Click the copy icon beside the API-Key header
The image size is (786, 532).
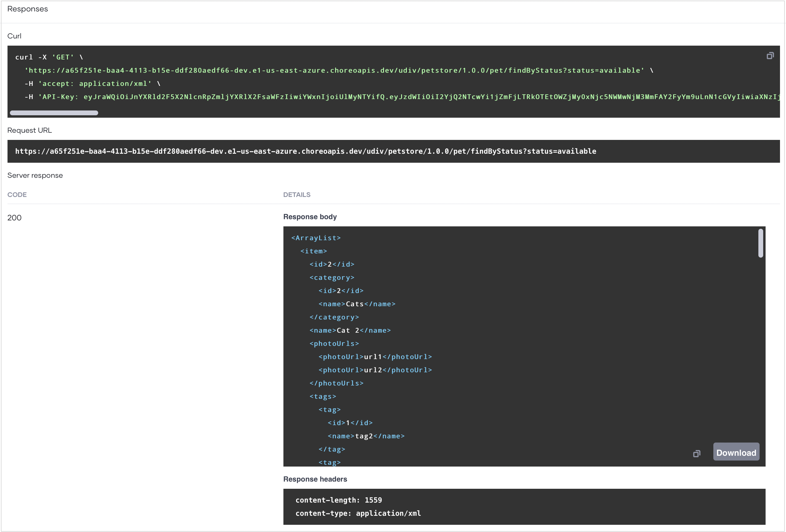click(770, 55)
